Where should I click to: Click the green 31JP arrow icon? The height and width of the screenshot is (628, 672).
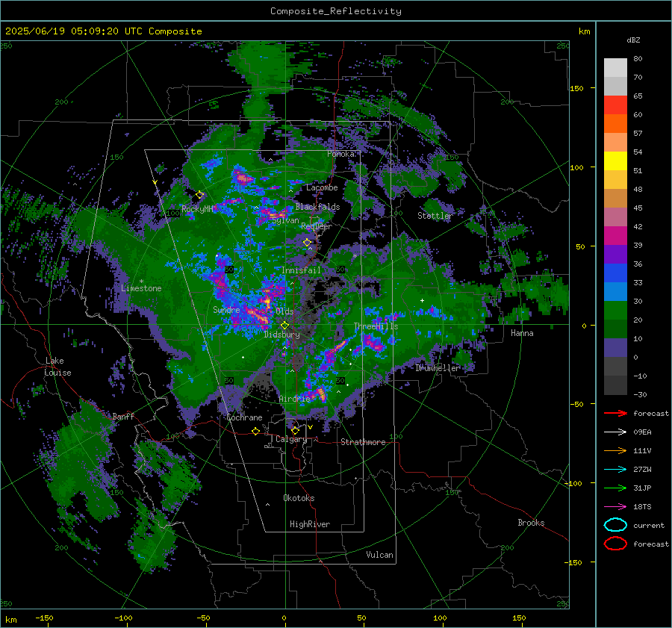point(615,488)
